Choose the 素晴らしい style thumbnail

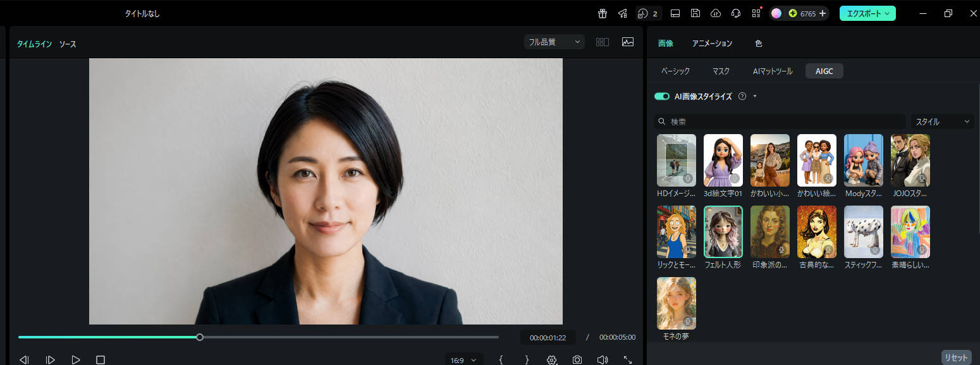(910, 232)
